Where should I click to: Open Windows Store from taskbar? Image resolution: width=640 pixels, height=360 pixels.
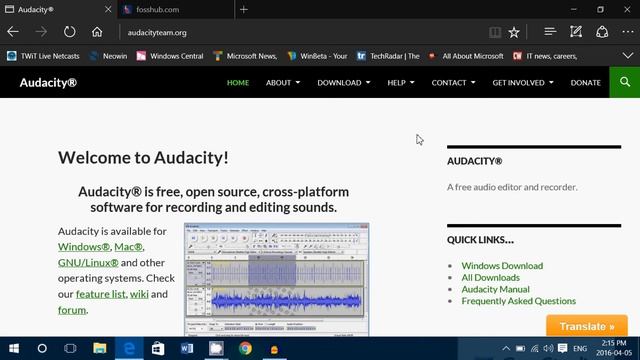pyautogui.click(x=158, y=349)
